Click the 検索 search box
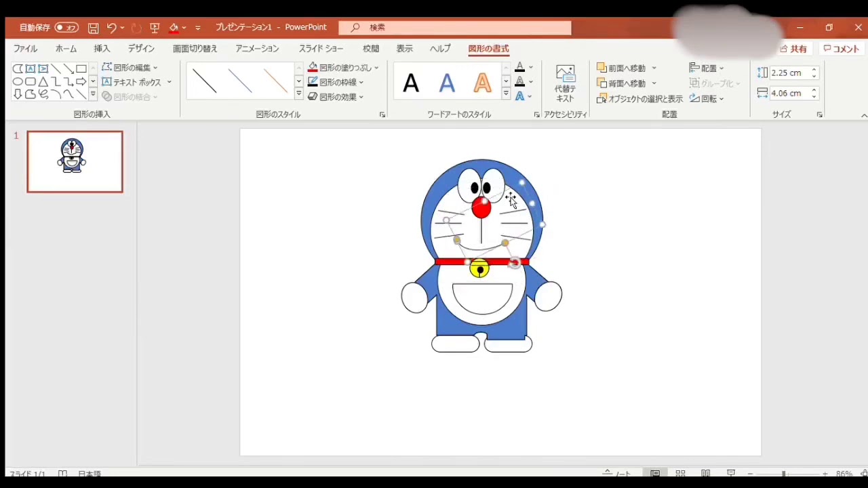Screen dimensions: 868x488 (455, 28)
